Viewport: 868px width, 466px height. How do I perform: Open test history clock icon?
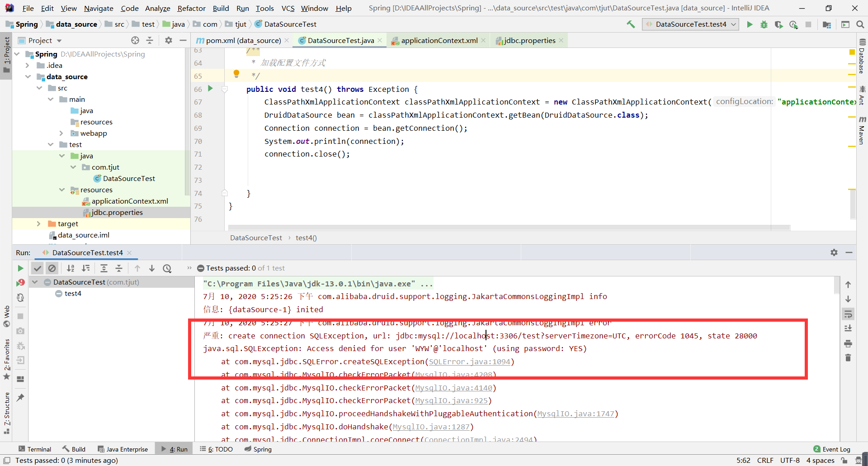click(167, 268)
